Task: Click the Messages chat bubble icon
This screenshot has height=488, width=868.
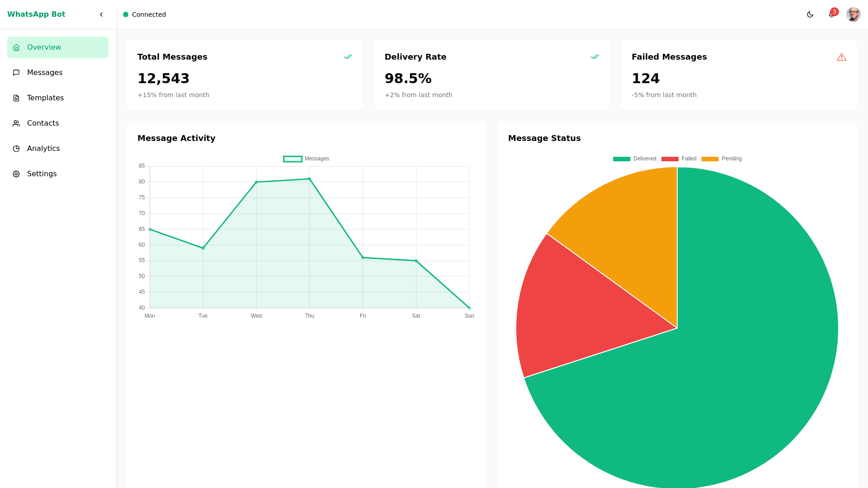Action: coord(16,73)
